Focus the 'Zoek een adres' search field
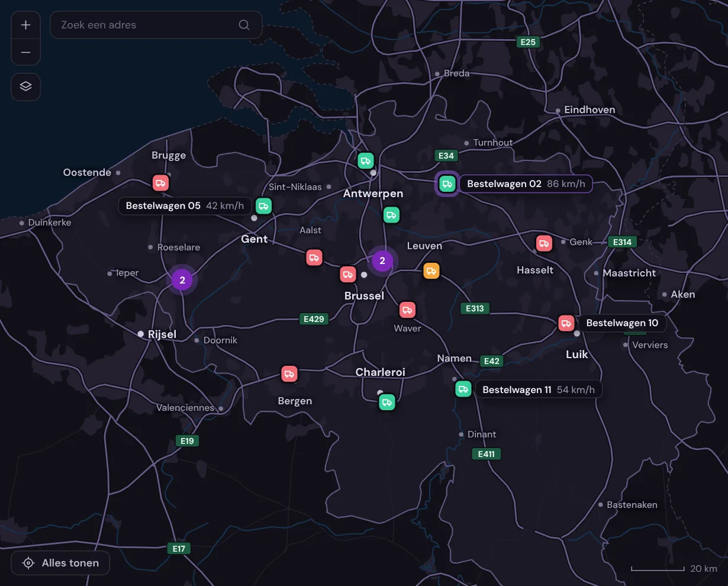The image size is (728, 586). [x=156, y=25]
